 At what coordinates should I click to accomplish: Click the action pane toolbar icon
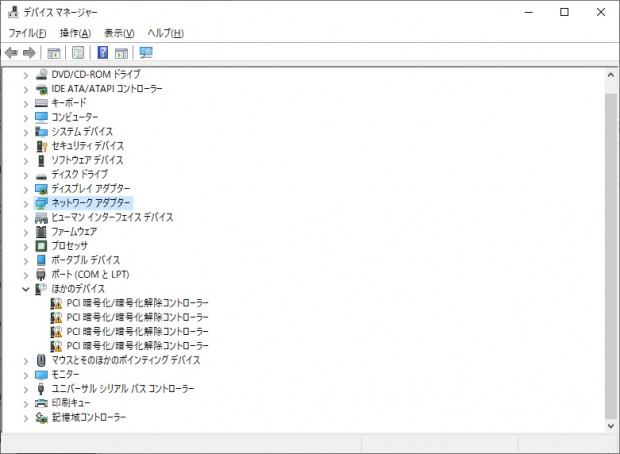[121, 53]
